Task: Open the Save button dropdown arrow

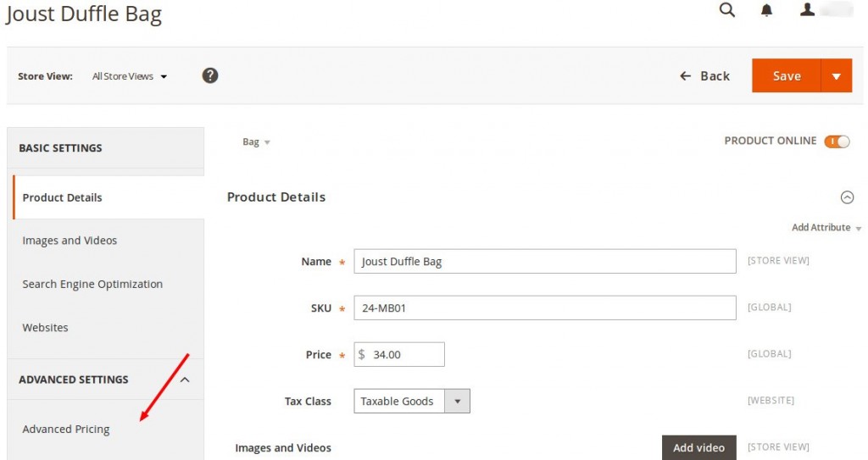Action: pos(836,76)
